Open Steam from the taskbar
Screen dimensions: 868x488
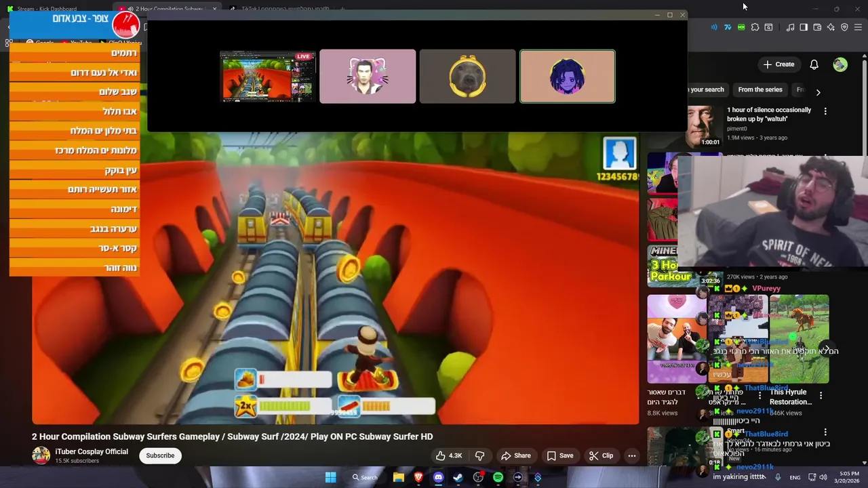[x=458, y=477]
